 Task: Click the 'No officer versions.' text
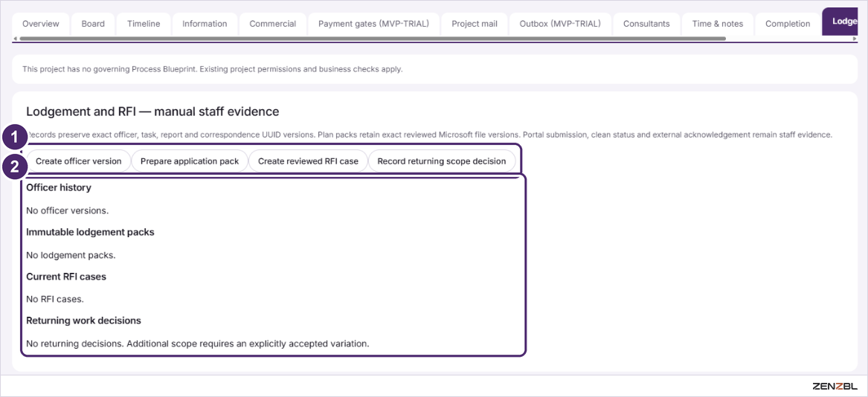[x=68, y=210]
